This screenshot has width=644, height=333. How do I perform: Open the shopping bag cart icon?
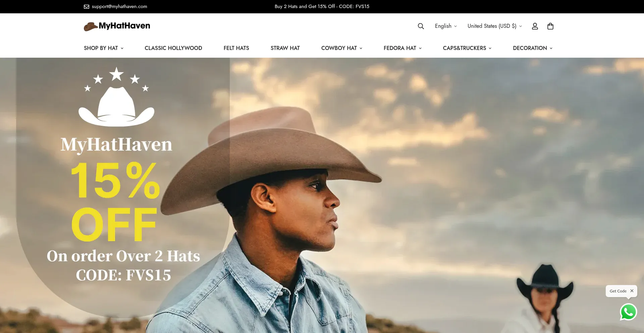550,26
